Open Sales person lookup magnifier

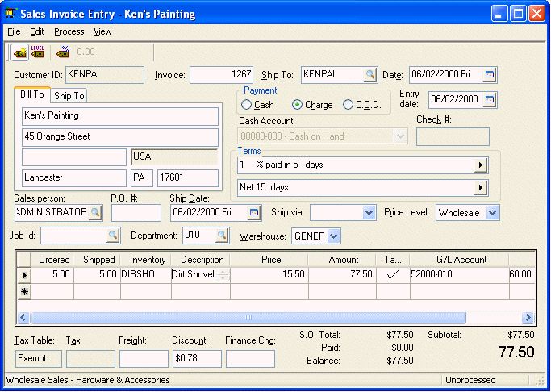coord(95,212)
